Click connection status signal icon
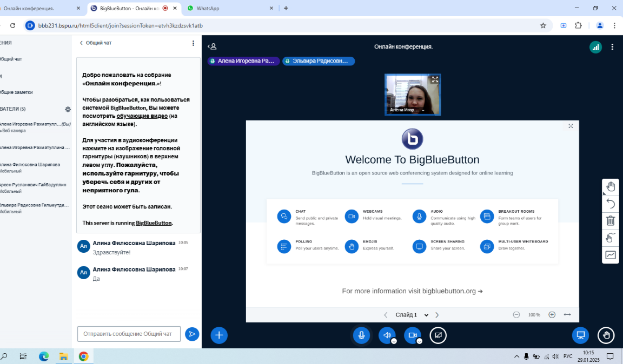The width and height of the screenshot is (623, 364). click(595, 47)
